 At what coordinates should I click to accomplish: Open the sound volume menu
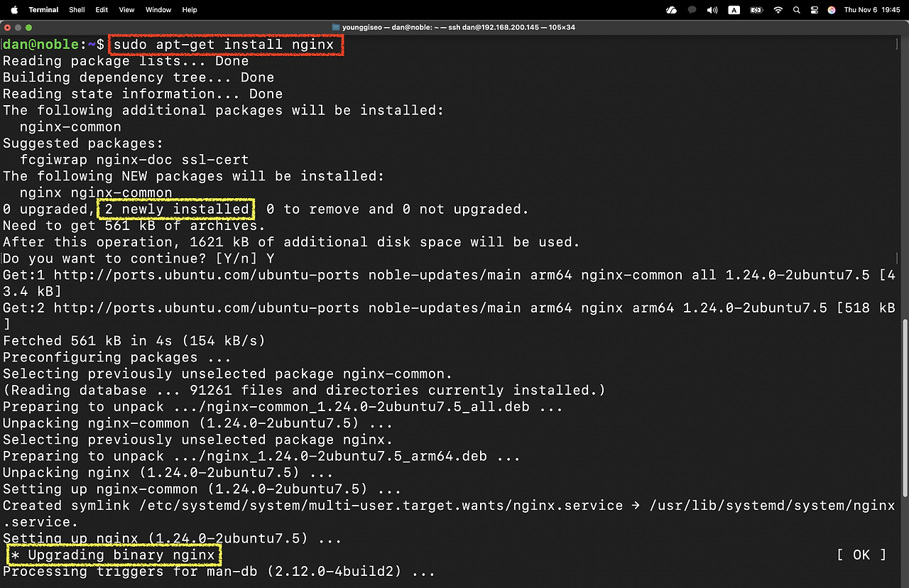point(712,10)
